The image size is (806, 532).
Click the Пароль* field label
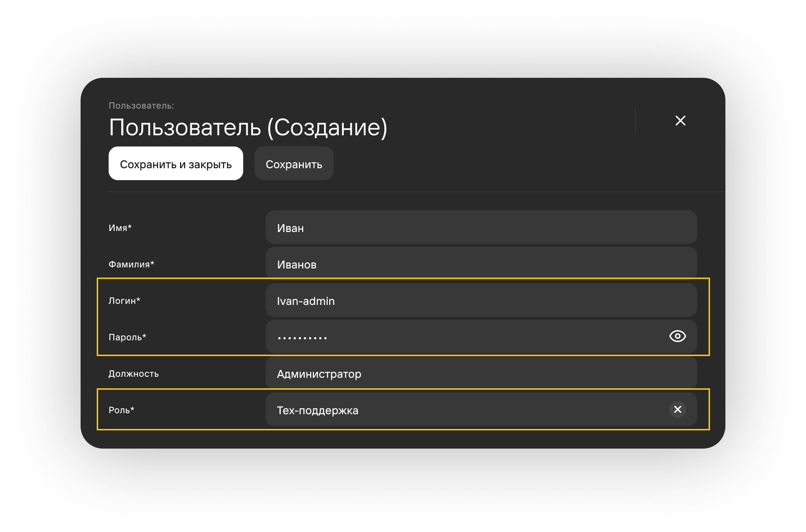point(127,337)
